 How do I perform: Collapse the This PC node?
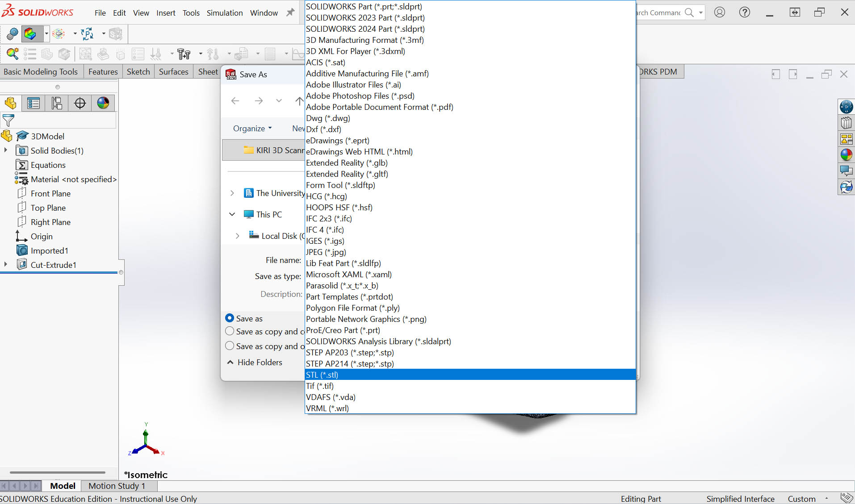(232, 214)
